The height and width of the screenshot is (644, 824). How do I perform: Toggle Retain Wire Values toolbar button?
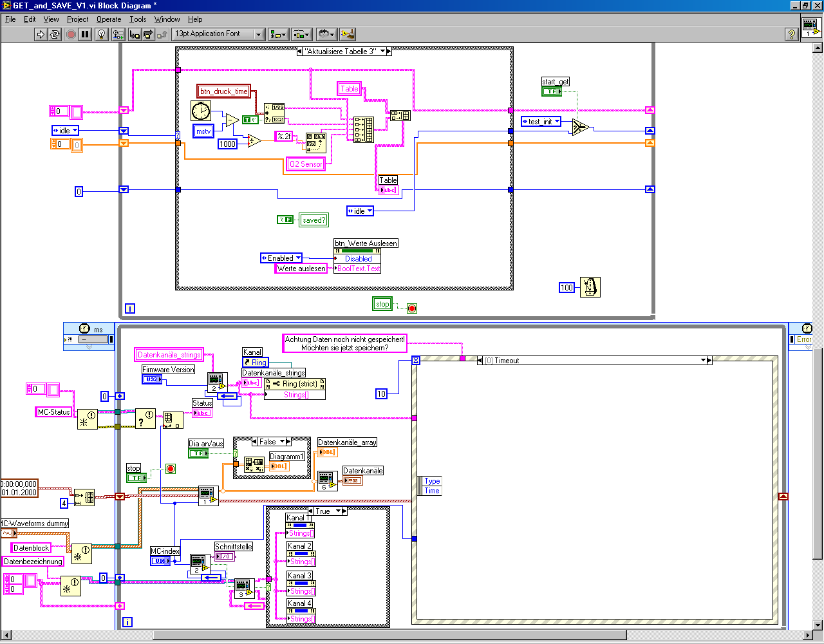(x=118, y=34)
